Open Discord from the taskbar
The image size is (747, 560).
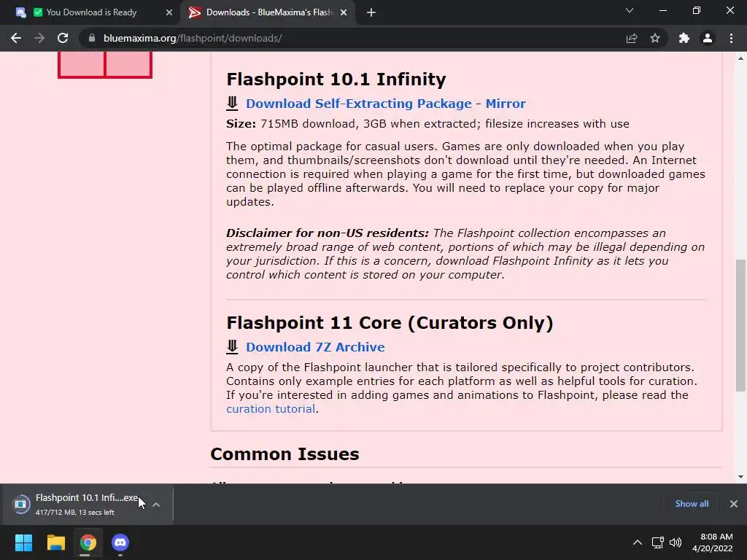point(120,542)
